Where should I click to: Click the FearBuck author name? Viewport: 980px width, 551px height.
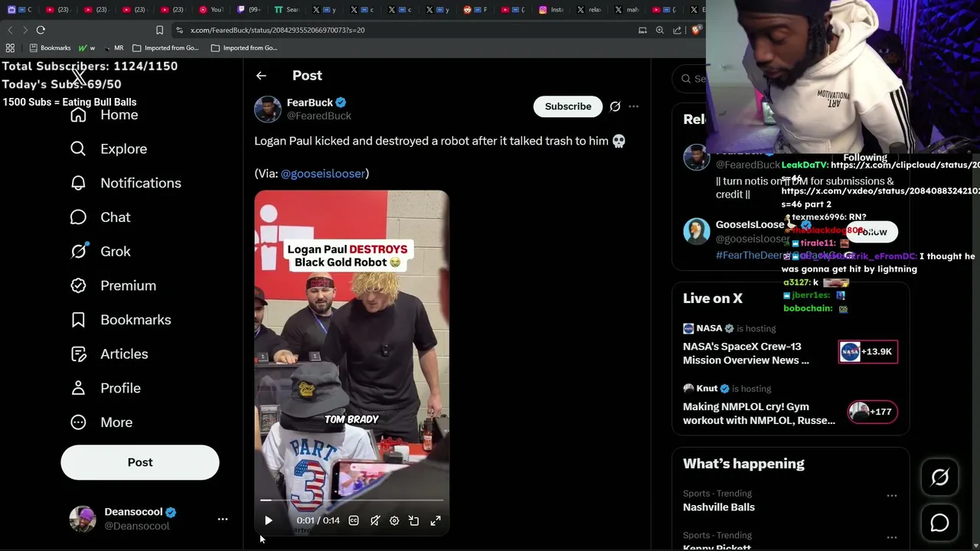[309, 103]
